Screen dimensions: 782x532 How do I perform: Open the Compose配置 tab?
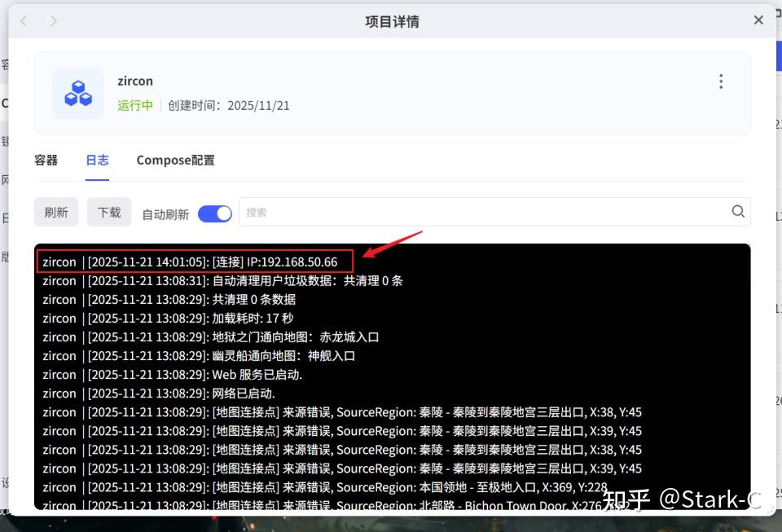click(176, 160)
